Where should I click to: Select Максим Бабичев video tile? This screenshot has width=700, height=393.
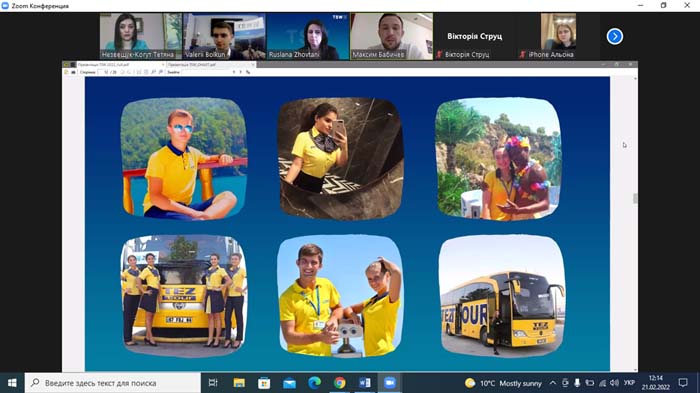coord(392,36)
